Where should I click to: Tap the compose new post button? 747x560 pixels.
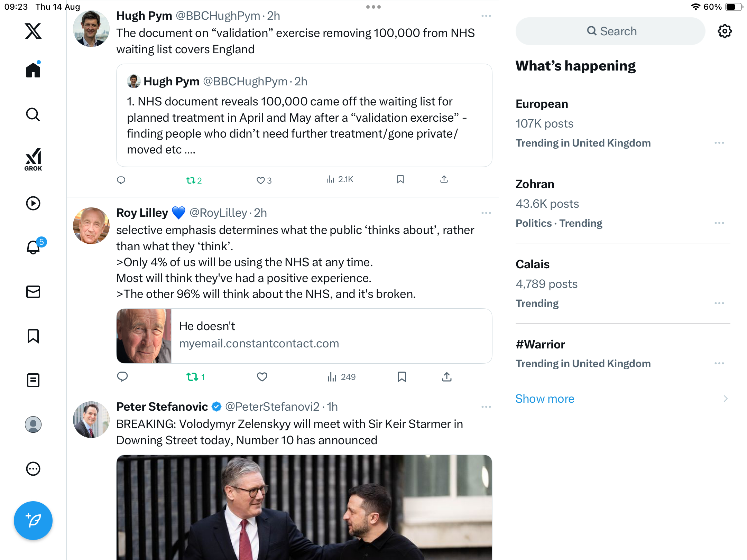click(33, 520)
